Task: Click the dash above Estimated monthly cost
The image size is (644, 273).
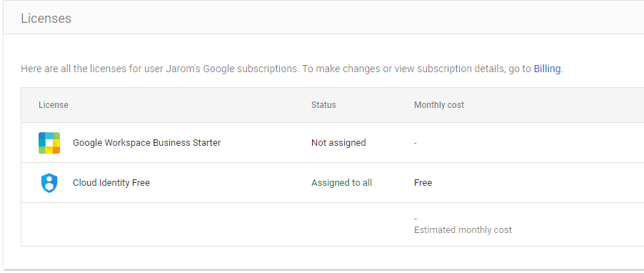Action: (416, 219)
